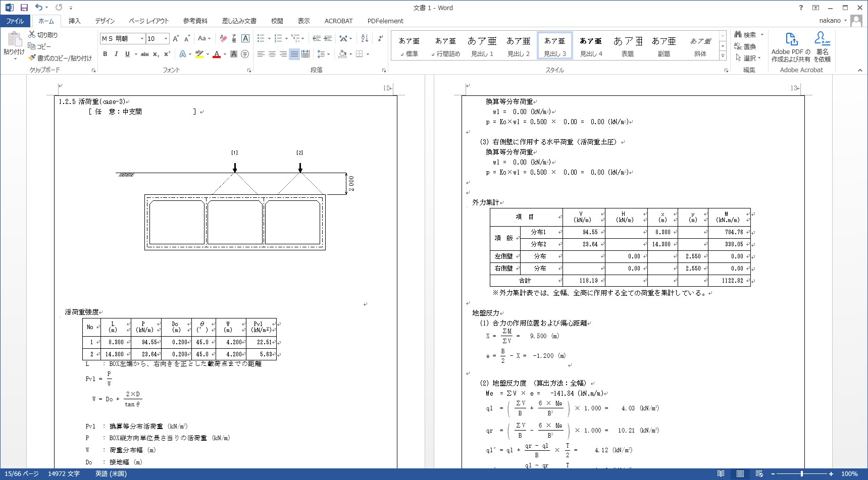Align text right

[283, 54]
